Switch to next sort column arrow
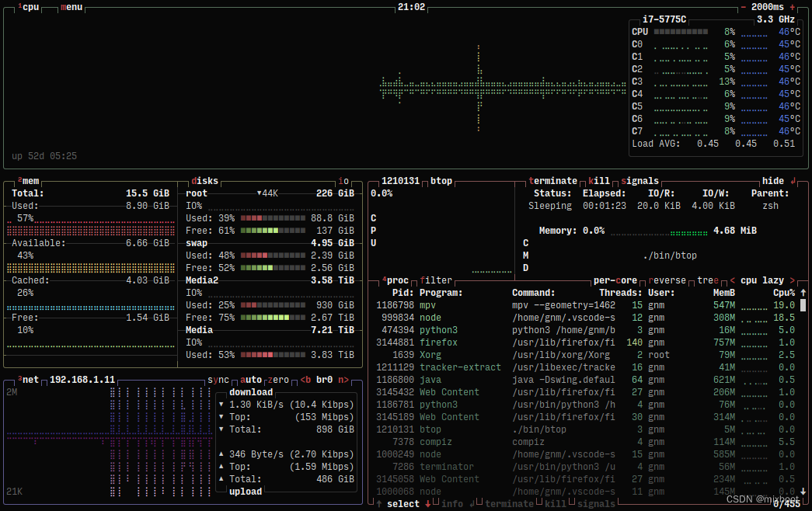Screen dimensions: 812x511 (792, 280)
